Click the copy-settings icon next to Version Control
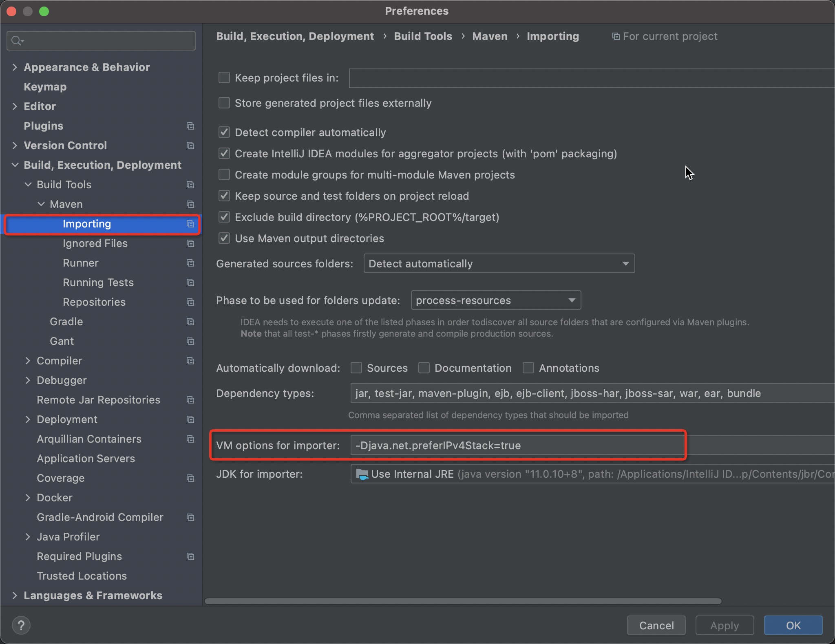 click(190, 146)
